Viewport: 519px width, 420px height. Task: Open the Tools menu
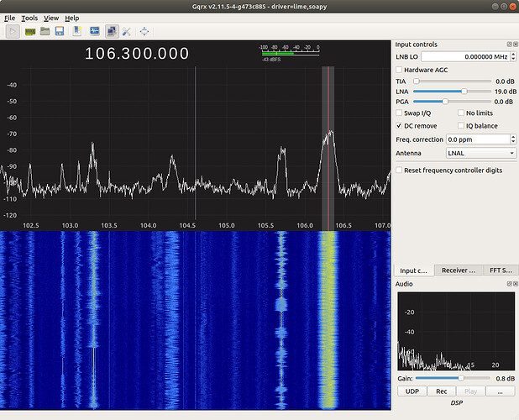pyautogui.click(x=29, y=18)
